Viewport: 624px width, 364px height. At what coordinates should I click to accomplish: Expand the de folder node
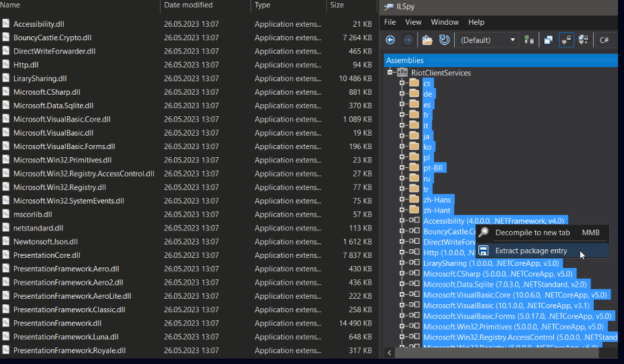(x=402, y=93)
